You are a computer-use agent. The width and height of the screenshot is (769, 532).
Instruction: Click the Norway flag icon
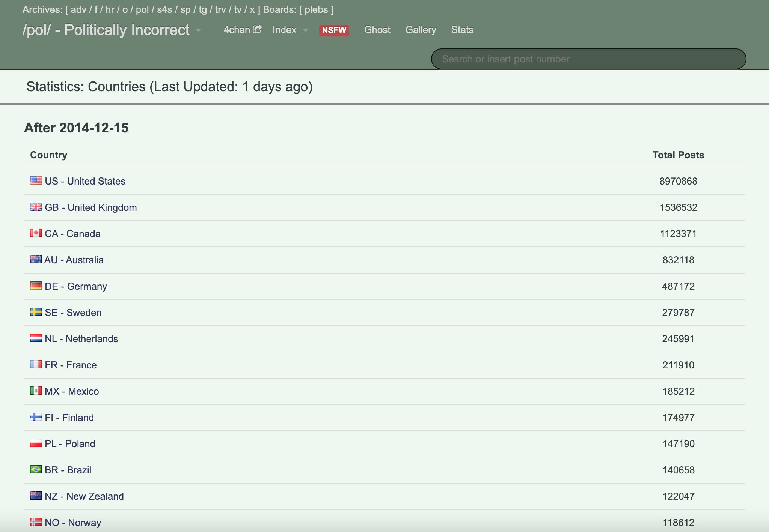pyautogui.click(x=36, y=522)
